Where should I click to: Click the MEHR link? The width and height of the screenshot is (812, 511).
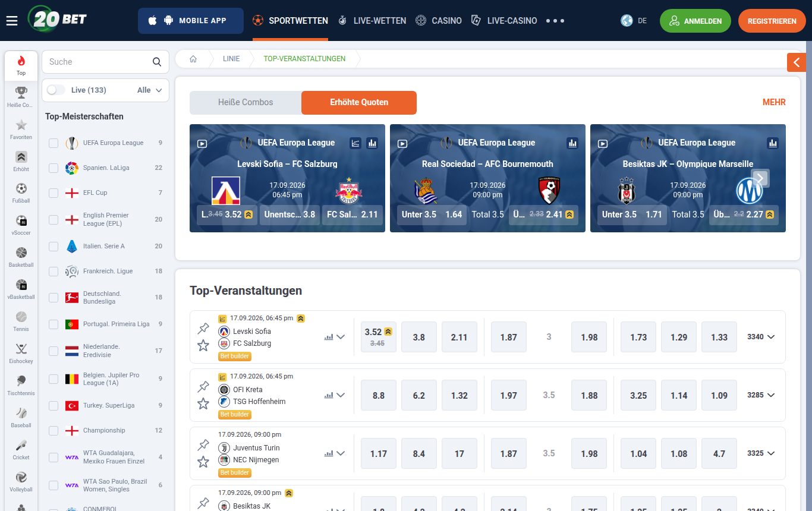(774, 102)
